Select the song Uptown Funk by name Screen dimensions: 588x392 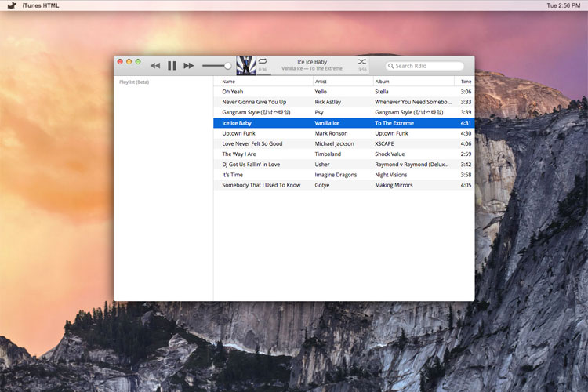238,133
